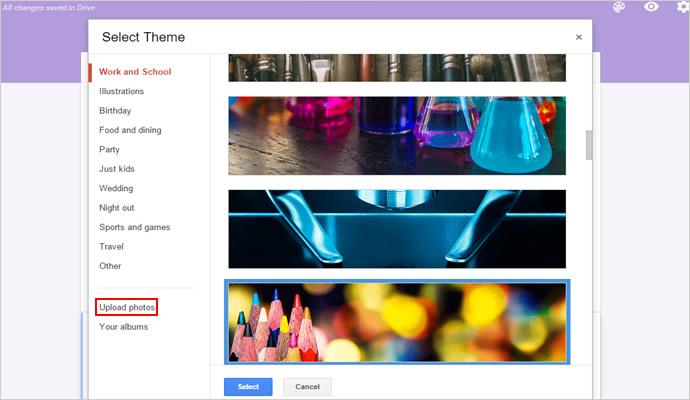Click Upload photos
Image resolution: width=690 pixels, height=400 pixels.
coord(127,307)
